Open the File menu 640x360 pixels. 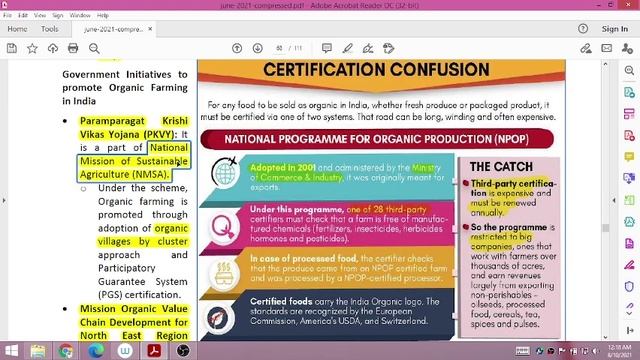pos(7,15)
